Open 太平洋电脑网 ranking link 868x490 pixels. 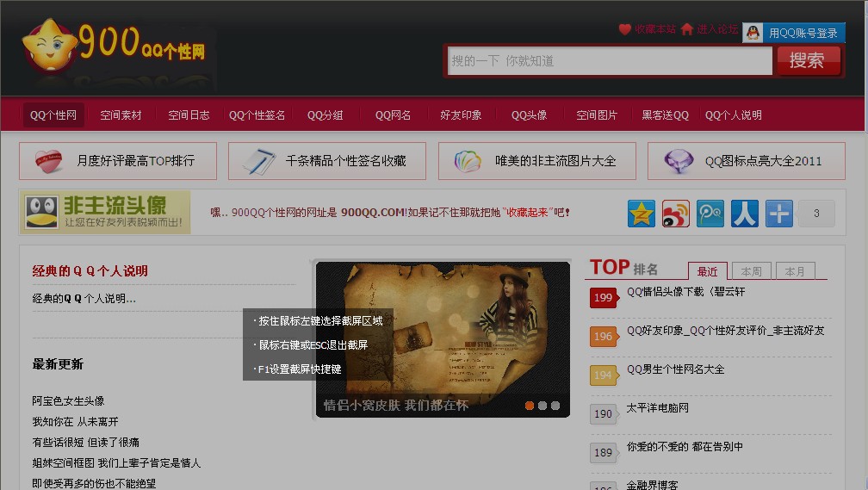coord(658,408)
